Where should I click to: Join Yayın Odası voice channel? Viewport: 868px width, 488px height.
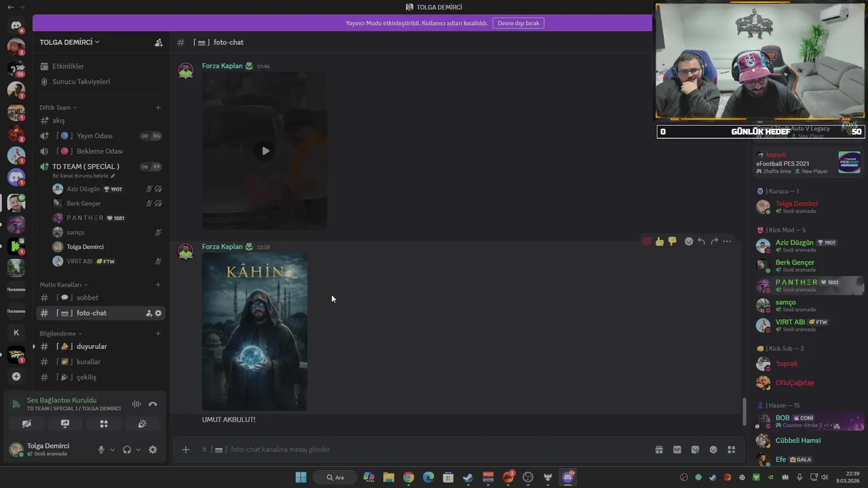(100, 136)
